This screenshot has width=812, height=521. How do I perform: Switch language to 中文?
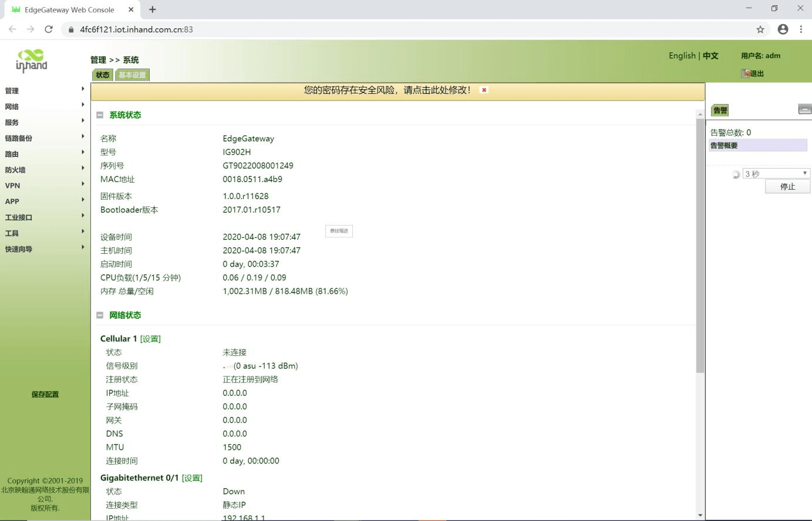(710, 56)
